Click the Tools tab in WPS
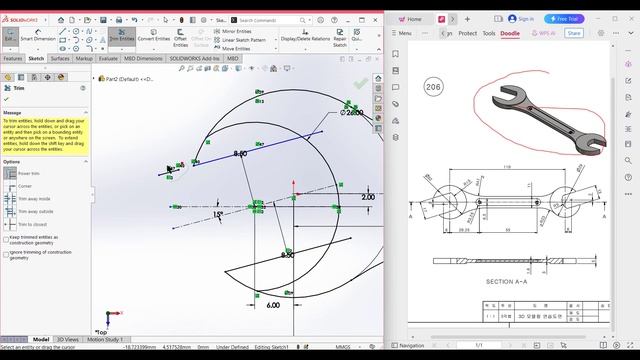 489,33
